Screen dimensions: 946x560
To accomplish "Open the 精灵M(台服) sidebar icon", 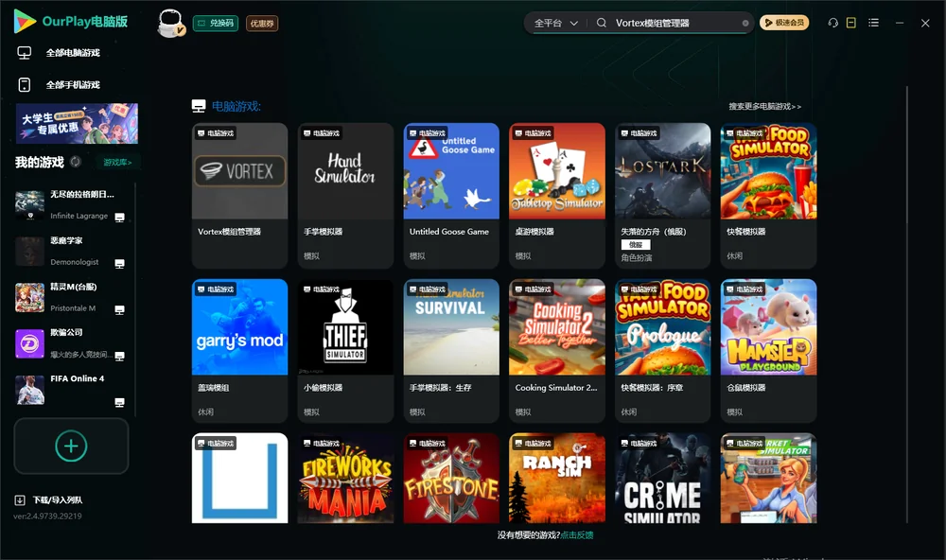I will 29,298.
